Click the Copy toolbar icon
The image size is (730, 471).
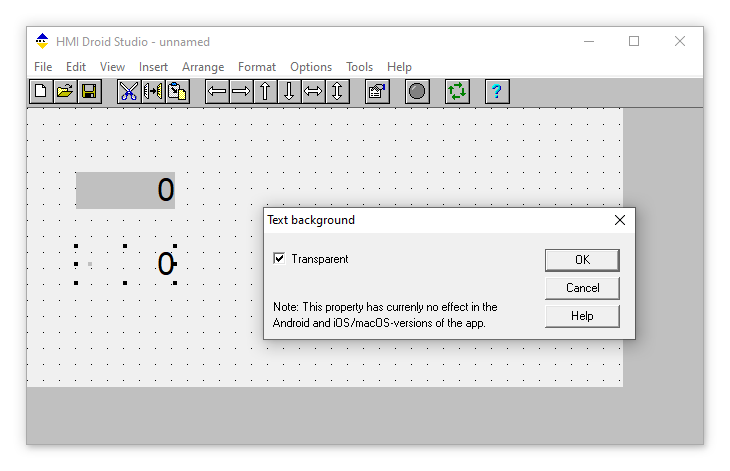pos(153,91)
